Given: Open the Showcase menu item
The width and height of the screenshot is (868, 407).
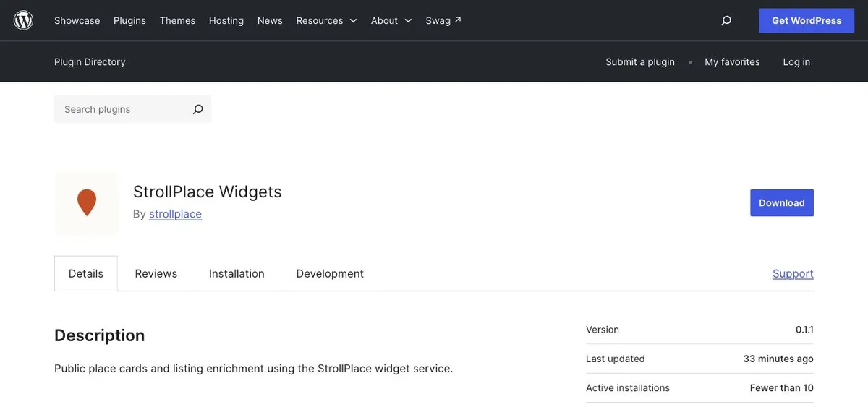Looking at the screenshot, I should [x=77, y=20].
